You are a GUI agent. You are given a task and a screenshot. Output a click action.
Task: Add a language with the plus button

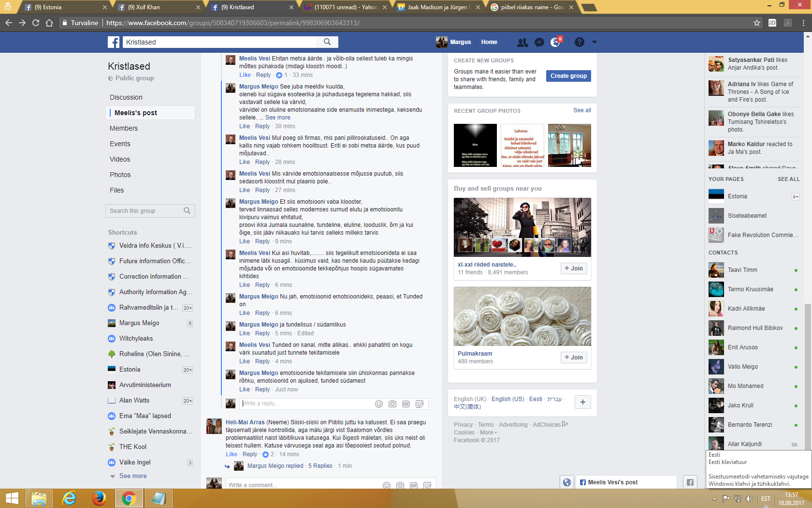pyautogui.click(x=583, y=402)
